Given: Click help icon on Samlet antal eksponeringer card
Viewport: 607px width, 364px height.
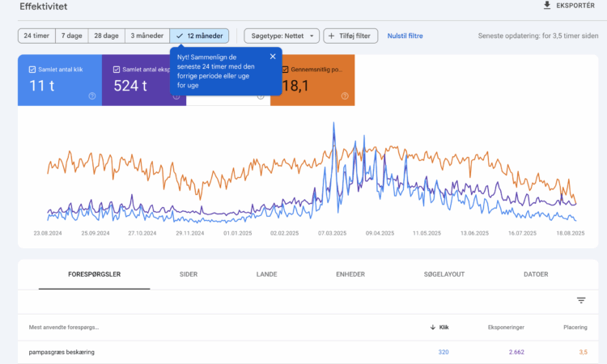Looking at the screenshot, I should [x=176, y=95].
